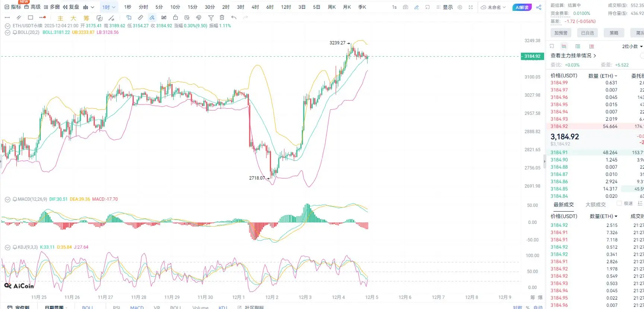Enter fullscreen chart mode

point(471,7)
